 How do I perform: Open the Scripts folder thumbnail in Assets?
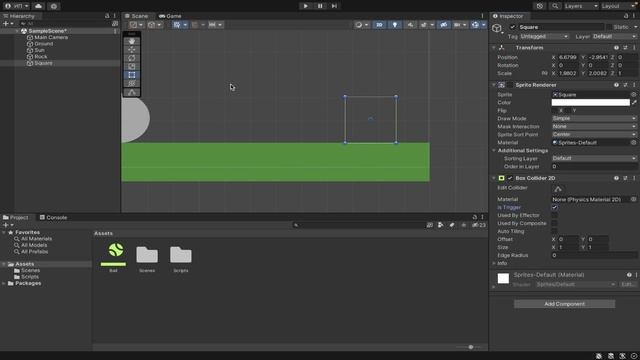[x=181, y=255]
